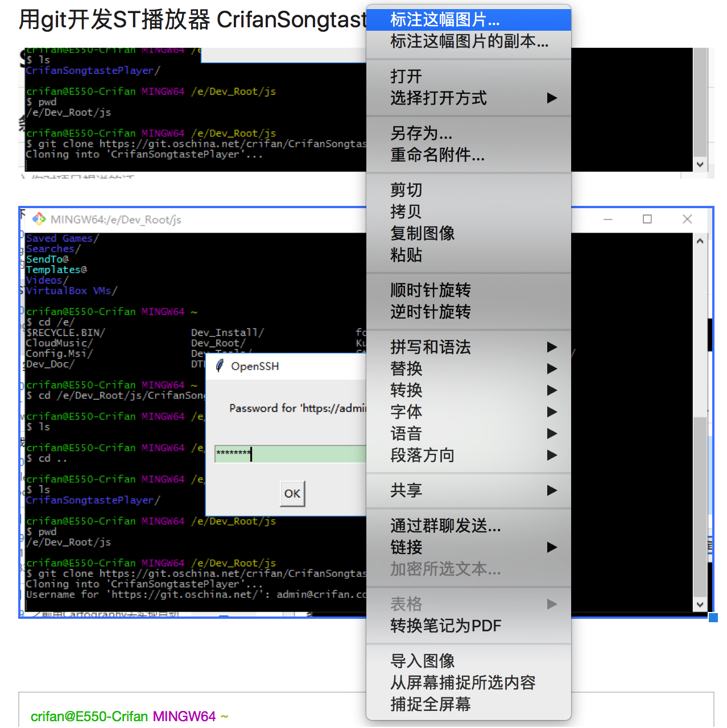
Task: Open the '段落方向' submenu
Action: [x=469, y=455]
